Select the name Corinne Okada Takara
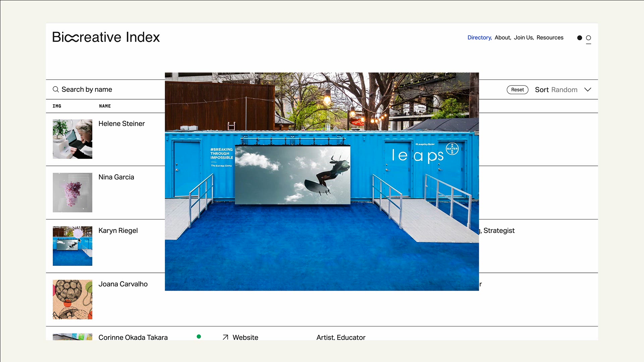The height and width of the screenshot is (362, 644). [x=133, y=337]
